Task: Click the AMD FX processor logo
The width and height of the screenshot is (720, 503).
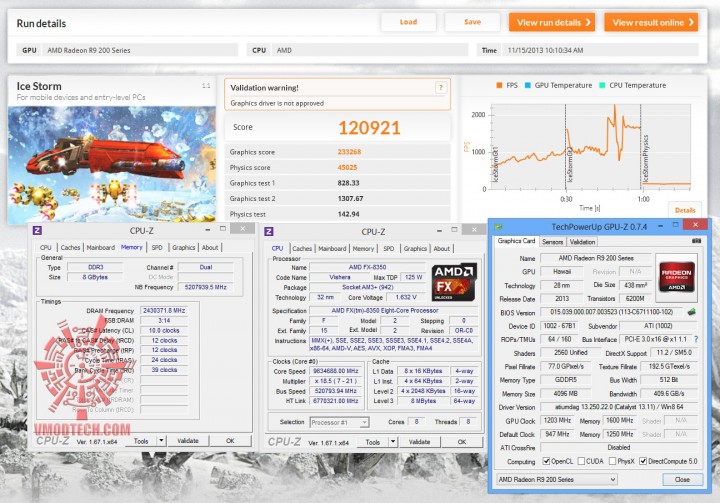Action: (454, 282)
